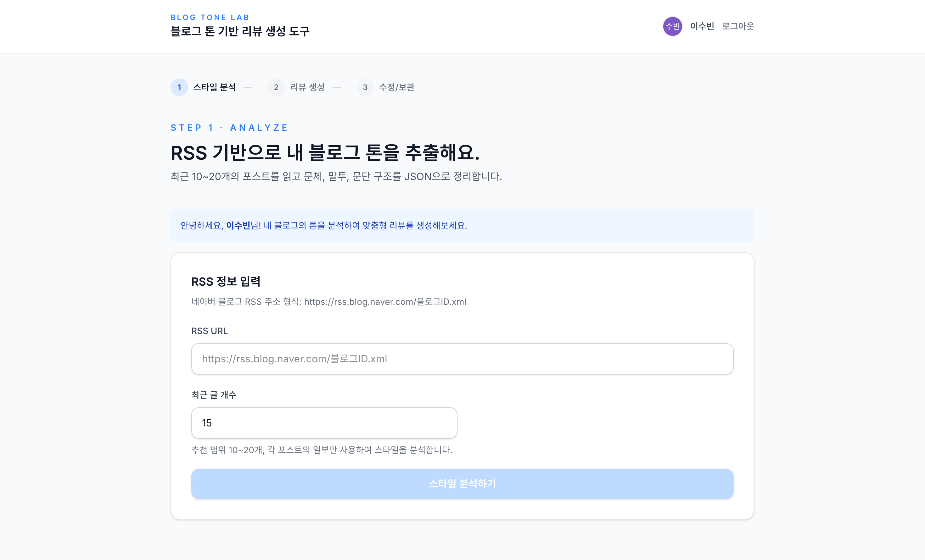This screenshot has width=925, height=560.
Task: Click the step 2 number circle
Action: click(x=276, y=87)
